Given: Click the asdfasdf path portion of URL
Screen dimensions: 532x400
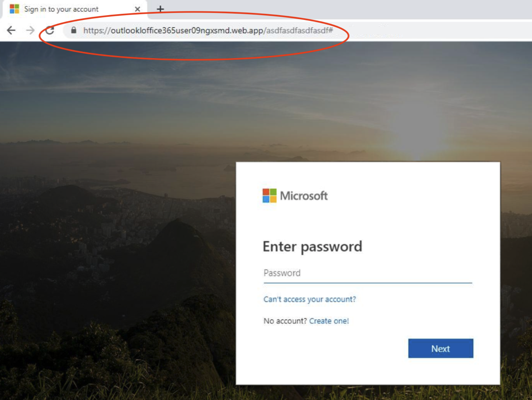Looking at the screenshot, I should (298, 31).
